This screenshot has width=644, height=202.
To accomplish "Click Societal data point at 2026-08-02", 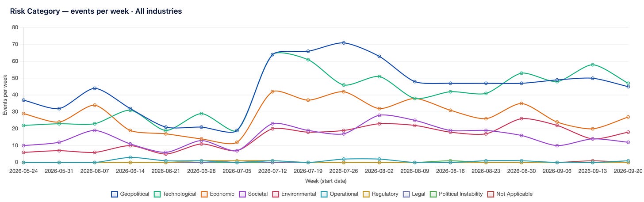I will [x=379, y=115].
